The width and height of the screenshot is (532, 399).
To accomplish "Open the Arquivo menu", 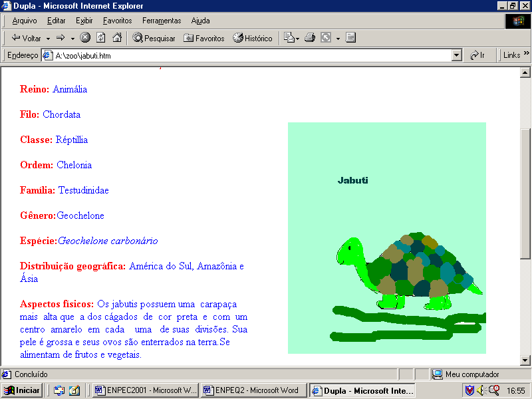I will [25, 21].
